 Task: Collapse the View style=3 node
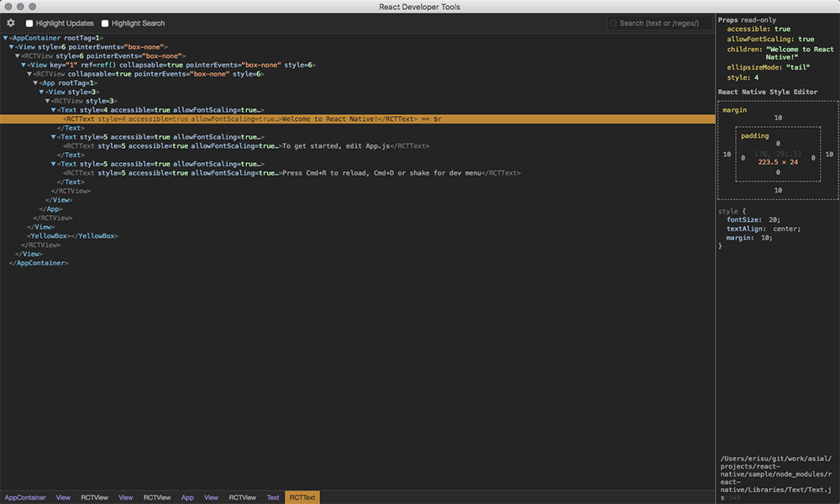coord(41,92)
